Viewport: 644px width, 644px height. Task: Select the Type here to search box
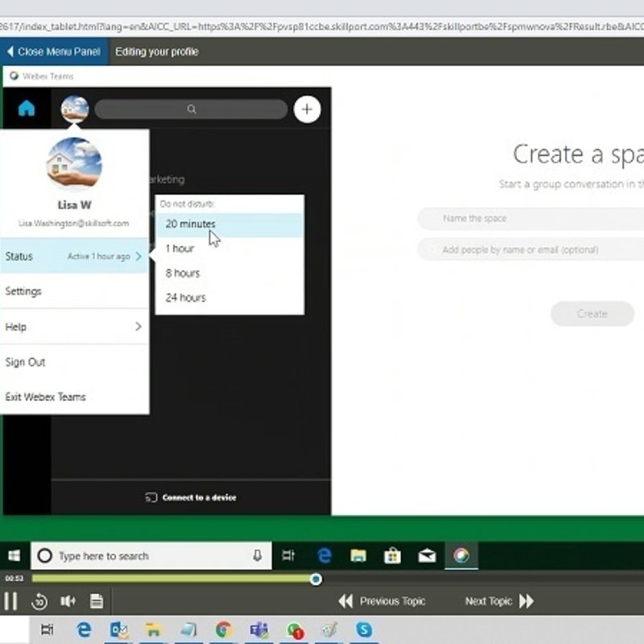[151, 555]
